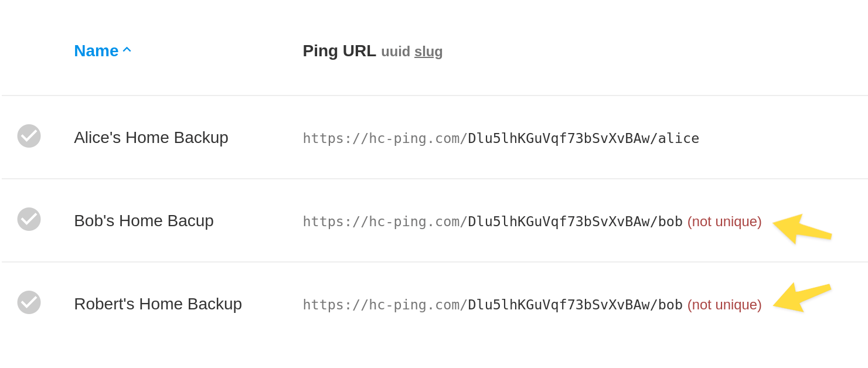868x368 pixels.
Task: Select the ping URL in Bob's Home Bacup row
Action: [x=492, y=222]
